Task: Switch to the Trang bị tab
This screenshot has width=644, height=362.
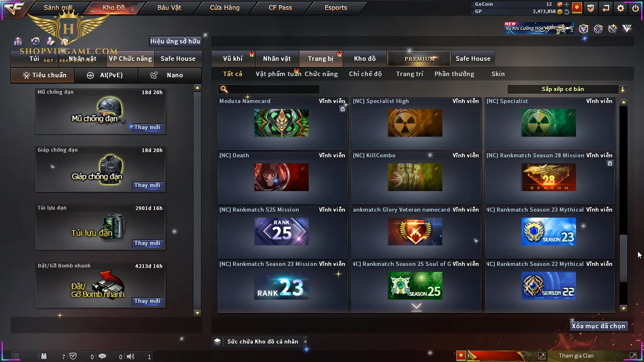Action: point(321,59)
